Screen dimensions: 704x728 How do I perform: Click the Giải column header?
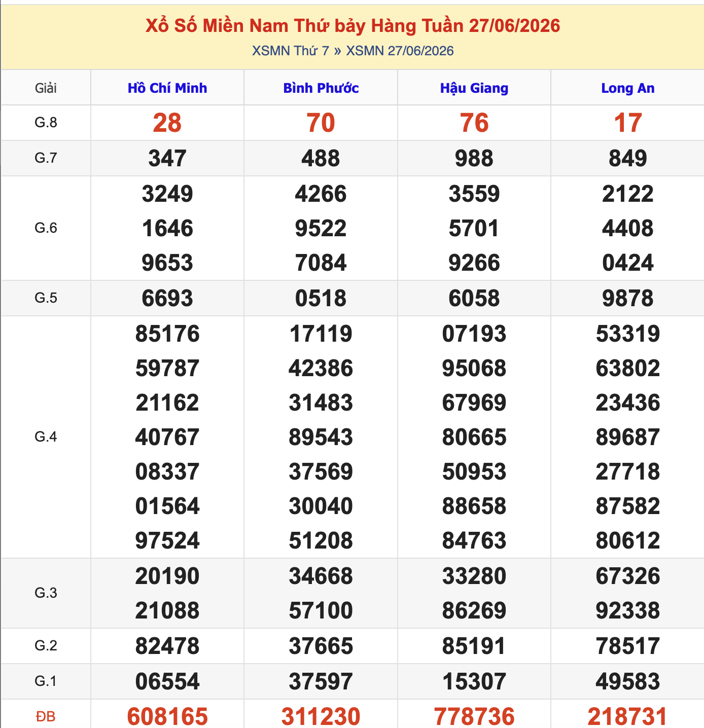coord(46,88)
